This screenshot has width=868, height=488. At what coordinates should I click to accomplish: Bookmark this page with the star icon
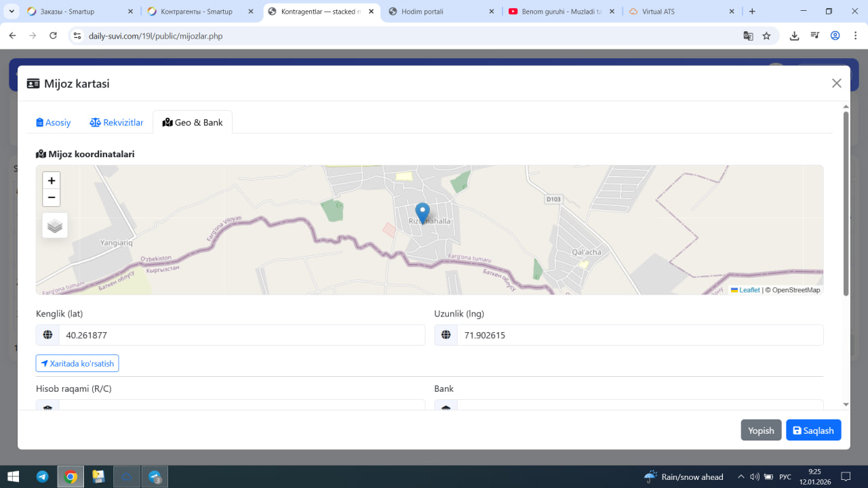point(766,36)
